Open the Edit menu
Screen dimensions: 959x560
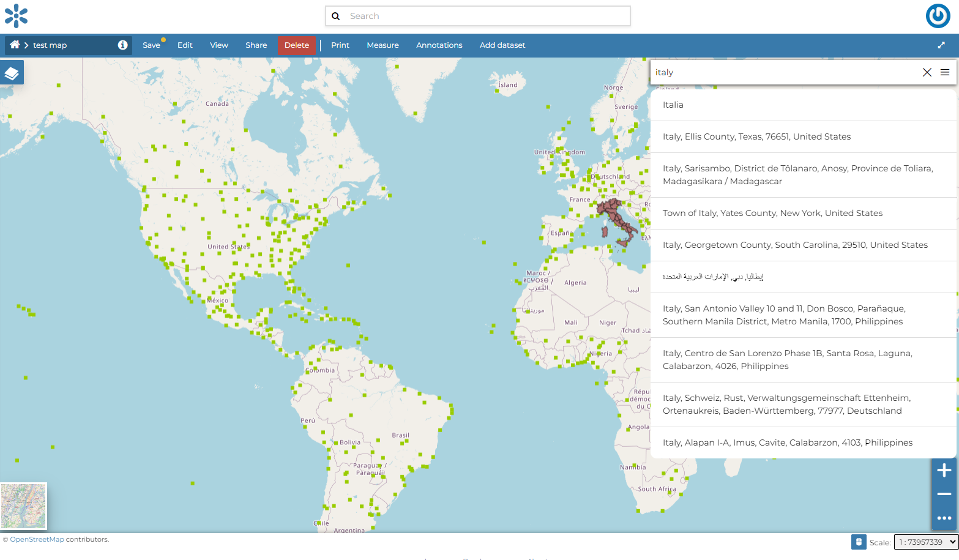pyautogui.click(x=185, y=45)
